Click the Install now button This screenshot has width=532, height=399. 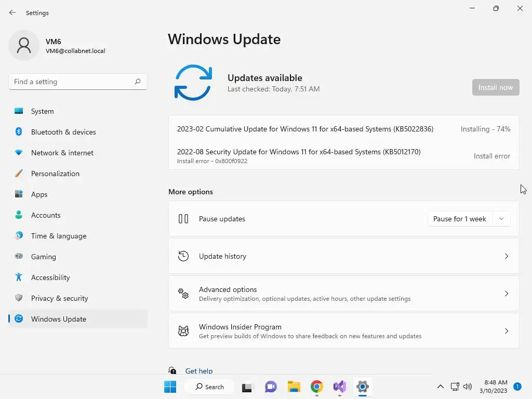[496, 87]
